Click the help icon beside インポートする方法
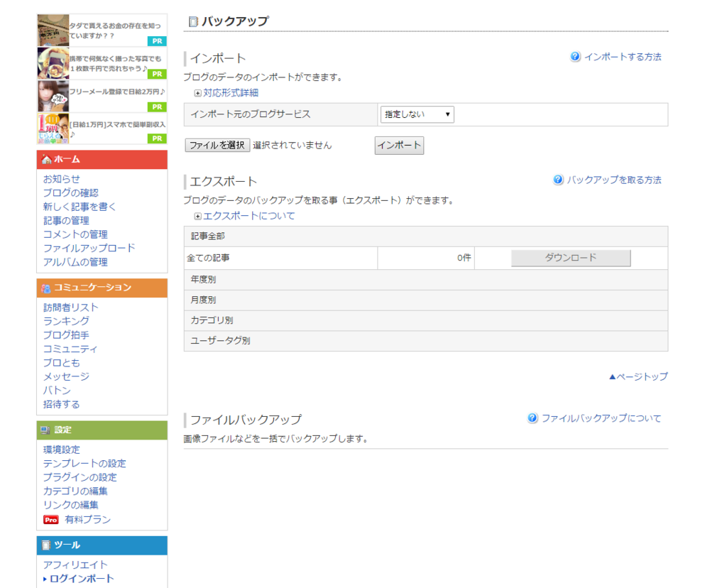This screenshot has height=588, width=727. click(575, 57)
